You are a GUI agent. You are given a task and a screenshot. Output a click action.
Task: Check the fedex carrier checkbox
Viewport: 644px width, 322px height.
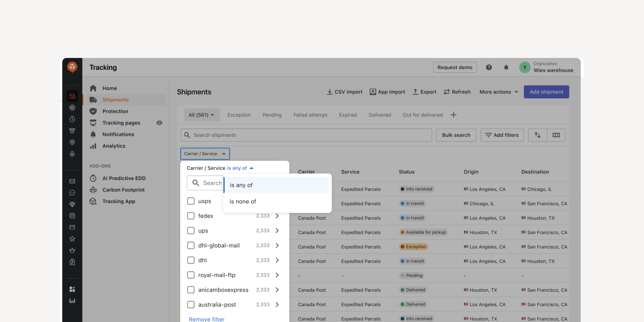click(191, 216)
